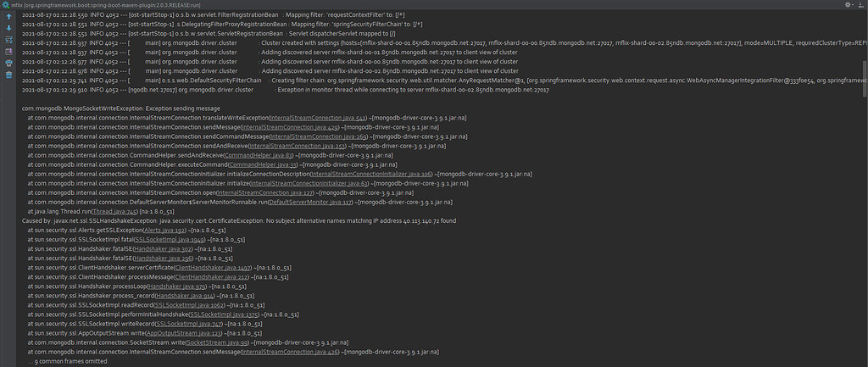Click the Up the Stack Trace arrow

click(x=8, y=16)
